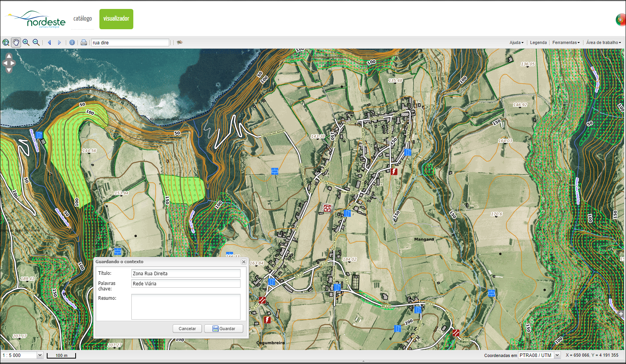Image resolution: width=626 pixels, height=364 pixels.
Task: Open the PTRA08 / UTM coordinate system dropdown
Action: 557,355
